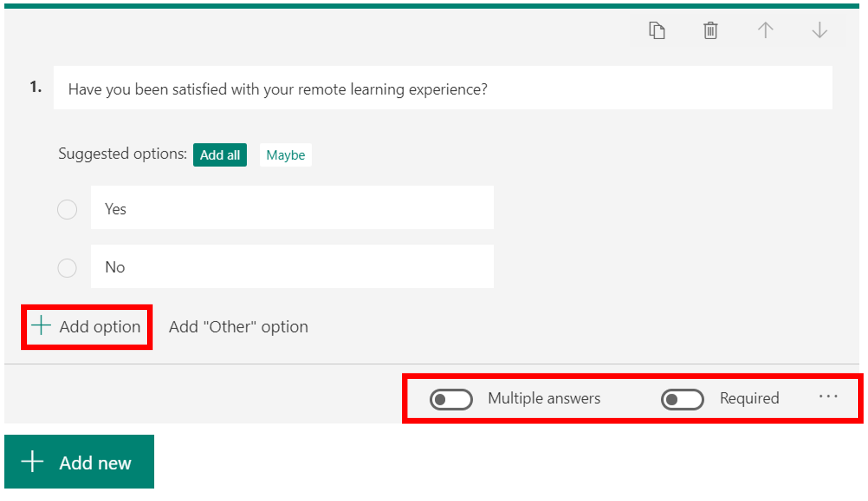This screenshot has width=868, height=501.
Task: Turn on the Required toggle
Action: (x=682, y=399)
